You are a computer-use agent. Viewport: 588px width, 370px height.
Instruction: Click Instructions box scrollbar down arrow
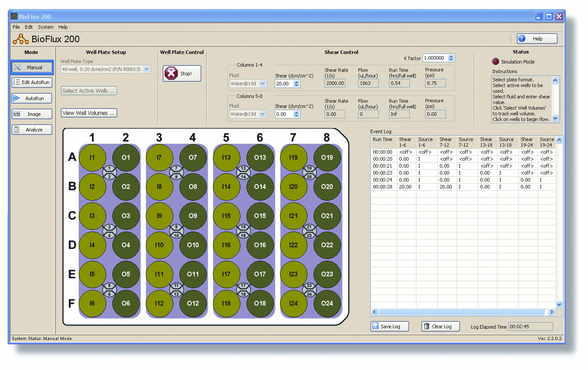[x=555, y=118]
